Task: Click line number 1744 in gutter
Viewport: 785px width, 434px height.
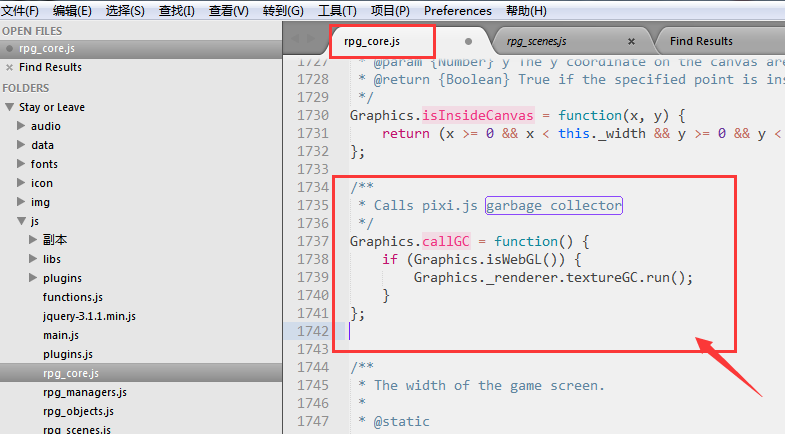Action: click(x=313, y=367)
